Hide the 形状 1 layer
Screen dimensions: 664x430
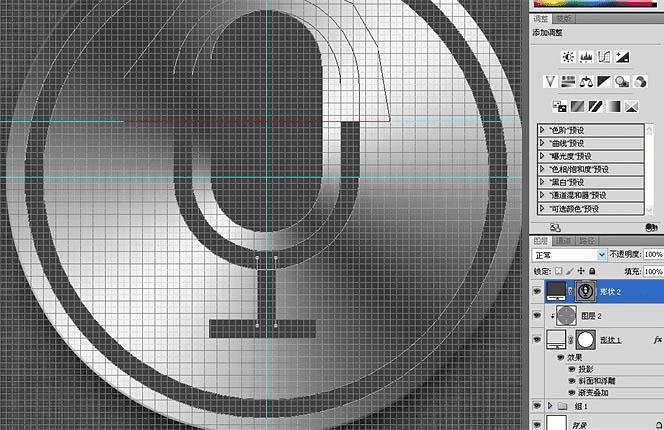point(537,340)
